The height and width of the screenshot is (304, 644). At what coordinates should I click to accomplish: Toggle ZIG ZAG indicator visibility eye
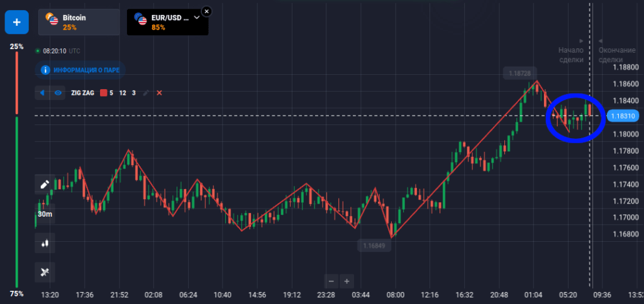tap(58, 93)
